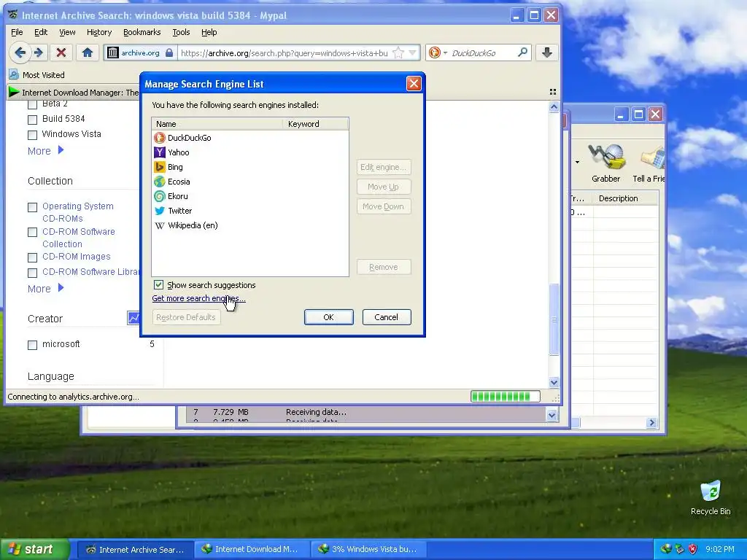Select the Ecosia search engine entry
The width and height of the screenshot is (747, 560).
(x=250, y=182)
